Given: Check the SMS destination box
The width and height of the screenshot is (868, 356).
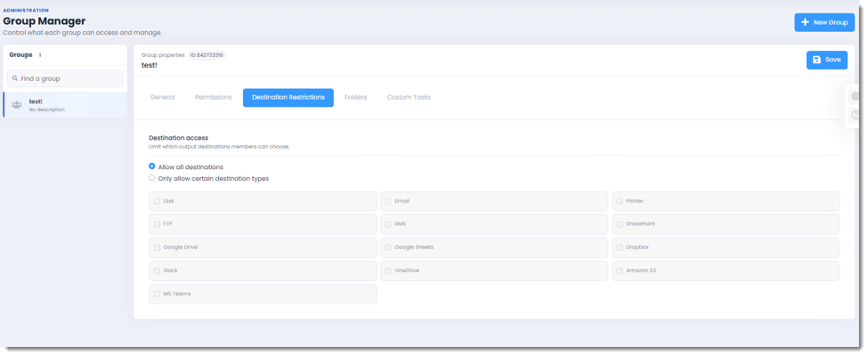Looking at the screenshot, I should pyautogui.click(x=388, y=224).
